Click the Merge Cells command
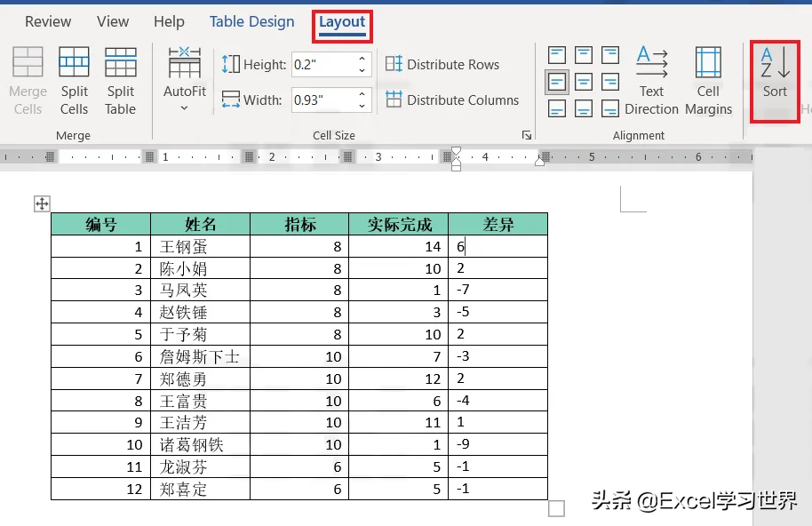Viewport: 812px width, 526px height. (28, 79)
